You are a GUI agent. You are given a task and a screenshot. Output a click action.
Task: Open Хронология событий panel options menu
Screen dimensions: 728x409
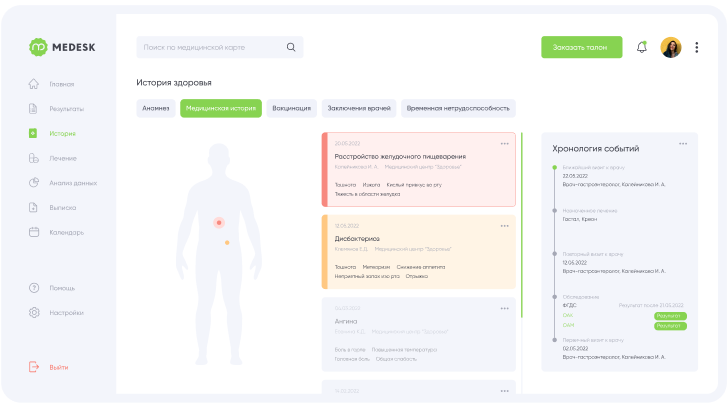coord(683,144)
